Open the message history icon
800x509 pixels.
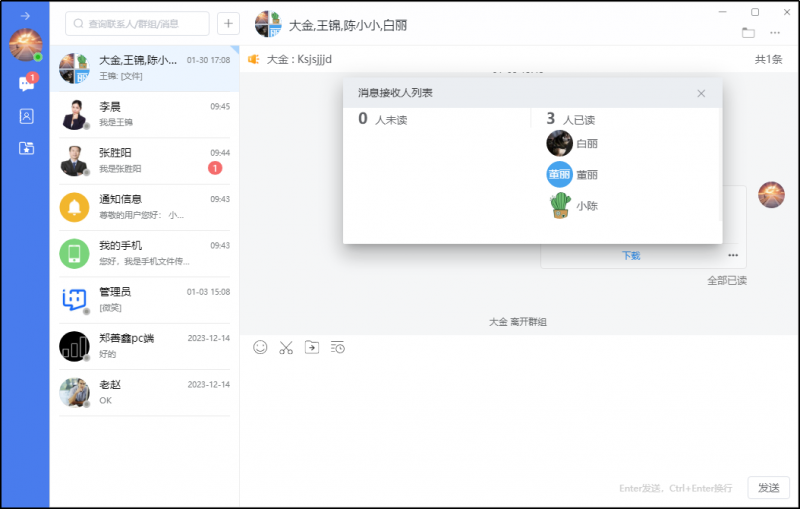coord(338,347)
